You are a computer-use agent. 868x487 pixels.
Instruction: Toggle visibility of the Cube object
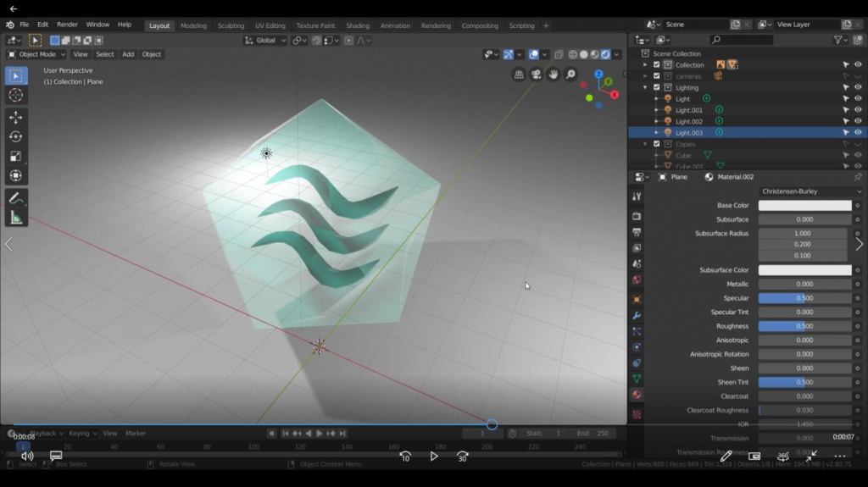coord(858,156)
